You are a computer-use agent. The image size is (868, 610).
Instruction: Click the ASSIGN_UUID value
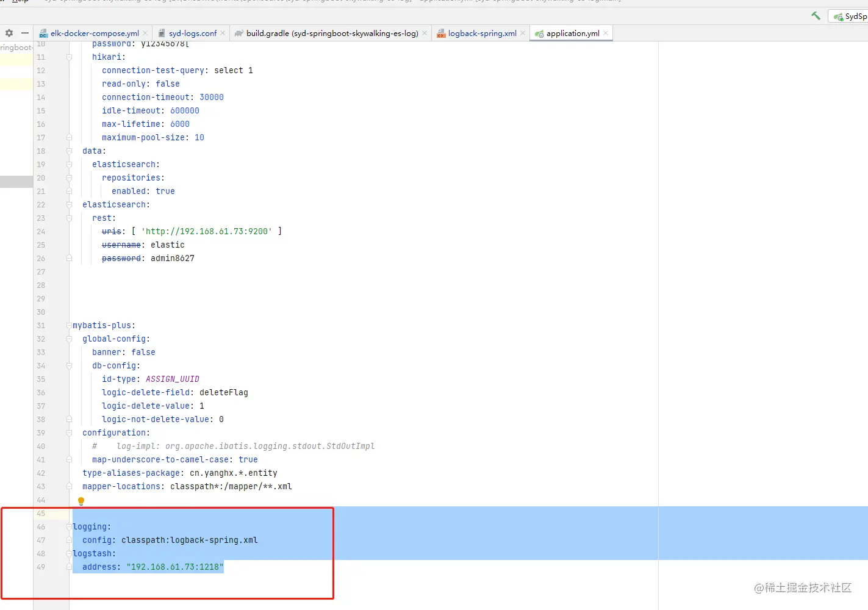tap(173, 379)
